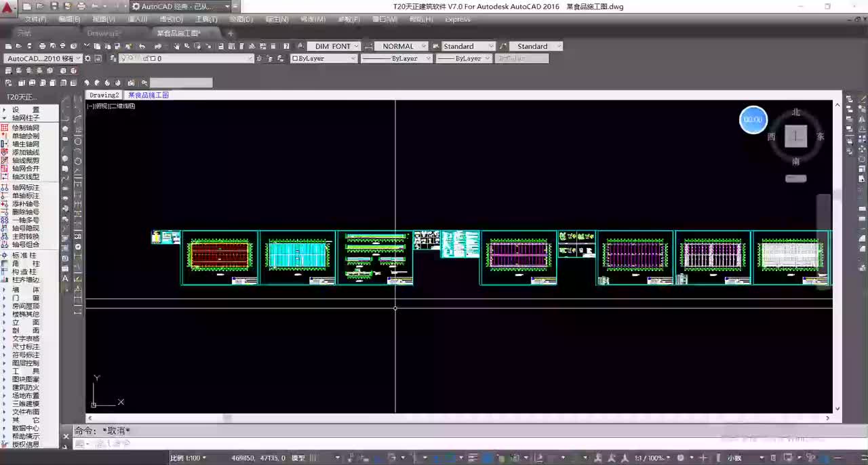Click the new tab plus button
This screenshot has height=465, width=868.
[230, 33]
